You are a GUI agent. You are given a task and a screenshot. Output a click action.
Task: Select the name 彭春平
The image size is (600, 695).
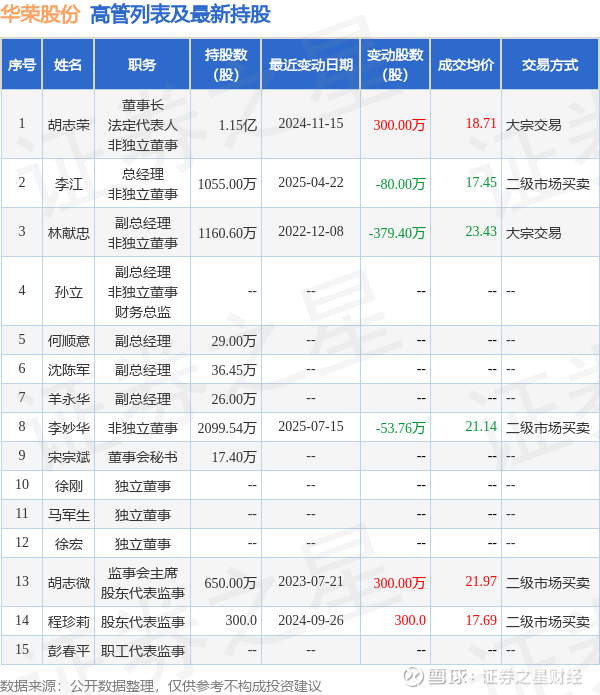coord(69,651)
